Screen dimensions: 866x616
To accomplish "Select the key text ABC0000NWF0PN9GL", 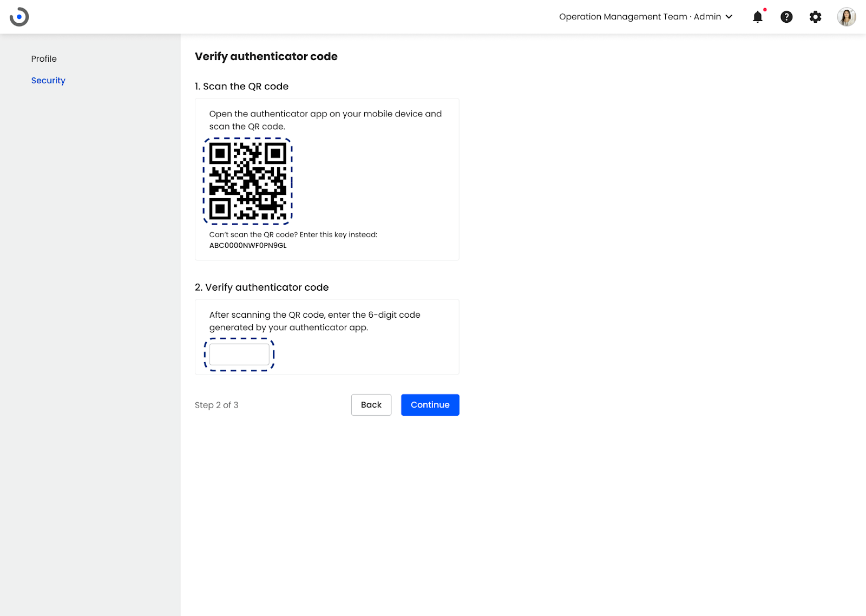I will click(248, 245).
